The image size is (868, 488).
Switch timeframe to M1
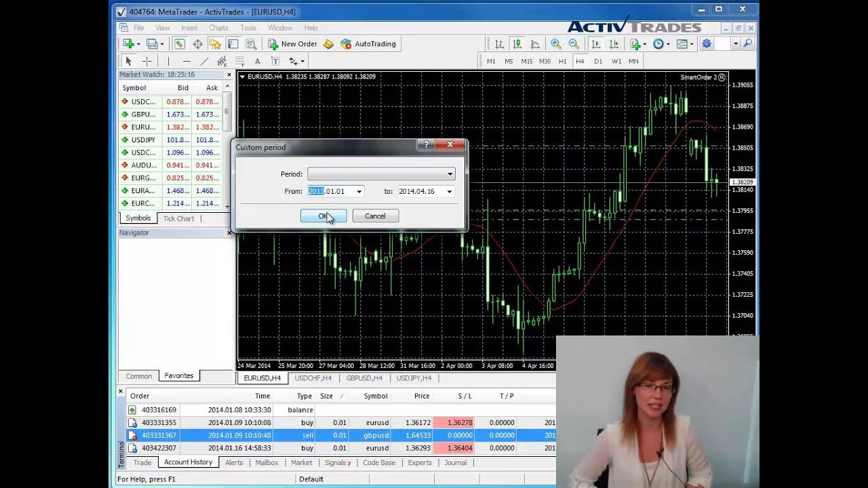coord(491,61)
